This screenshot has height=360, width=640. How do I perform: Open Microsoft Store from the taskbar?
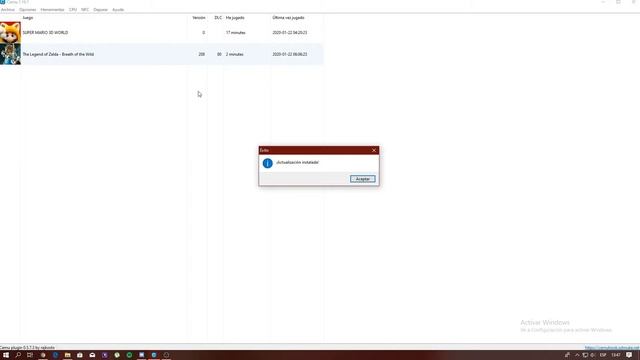click(x=80, y=355)
